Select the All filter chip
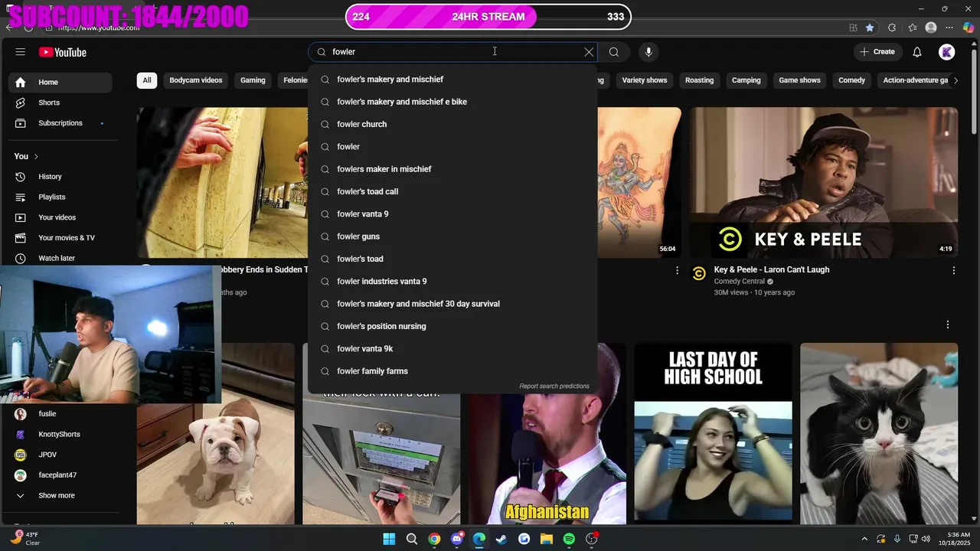 147,80
